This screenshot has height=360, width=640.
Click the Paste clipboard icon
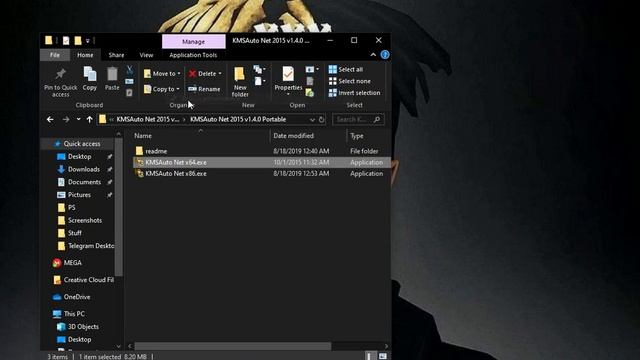point(112,74)
